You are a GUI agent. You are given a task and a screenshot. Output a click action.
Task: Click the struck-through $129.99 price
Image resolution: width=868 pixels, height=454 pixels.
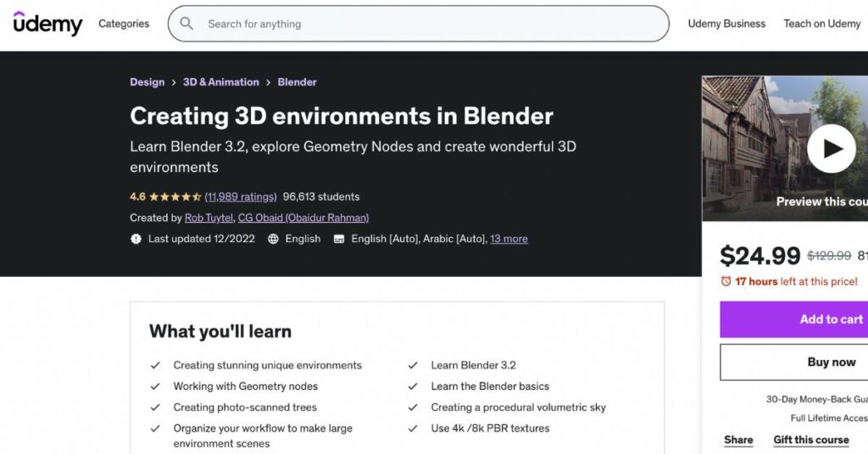pyautogui.click(x=829, y=256)
